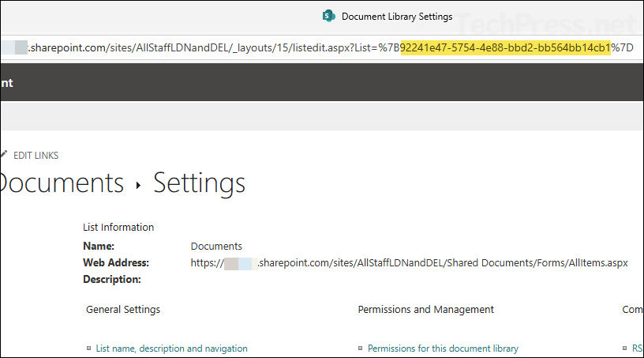Viewport: 644px width, 358px height.
Task: Open the Documents breadcrumb title
Action: coord(62,183)
